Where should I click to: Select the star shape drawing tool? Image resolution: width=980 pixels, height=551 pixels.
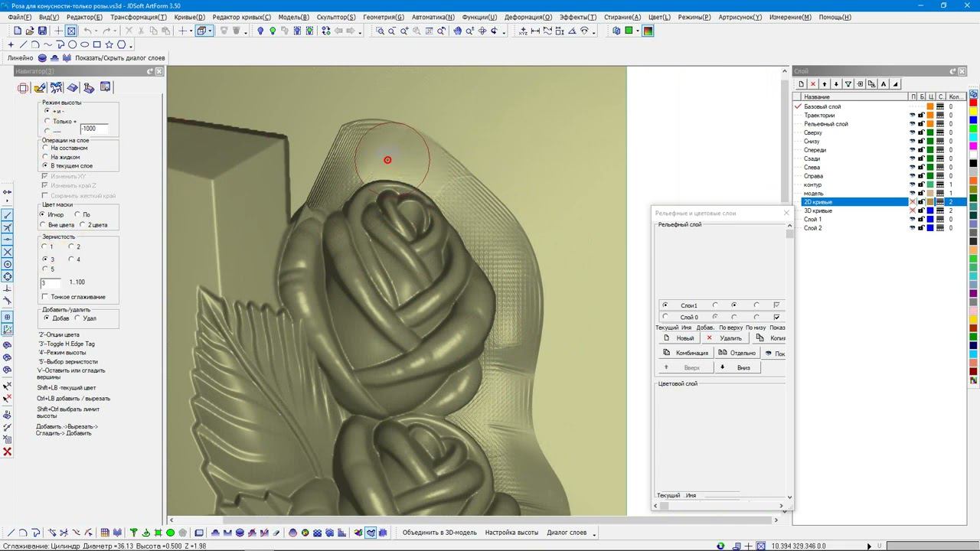[109, 44]
